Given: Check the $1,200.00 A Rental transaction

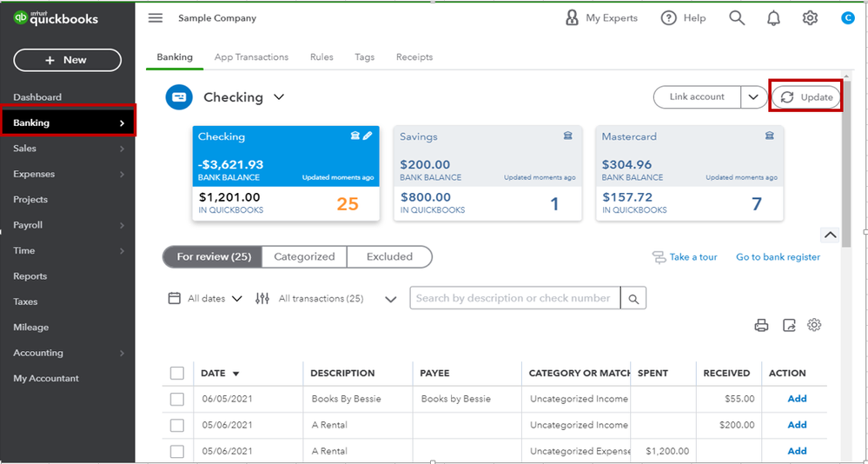Looking at the screenshot, I should (177, 451).
